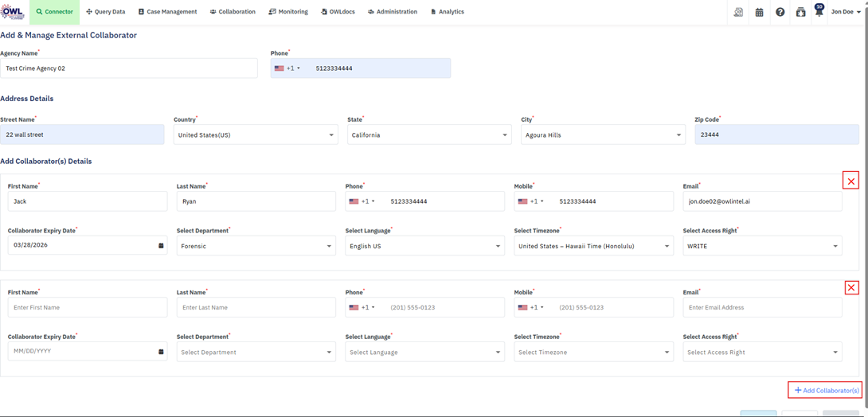Open the Case Management menu
The height and width of the screenshot is (417, 868).
coord(167,12)
